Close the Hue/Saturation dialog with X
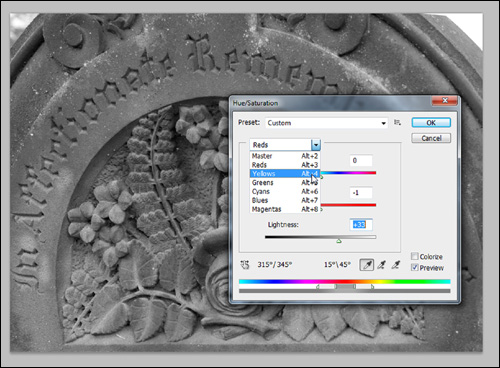500x368 pixels. point(445,100)
